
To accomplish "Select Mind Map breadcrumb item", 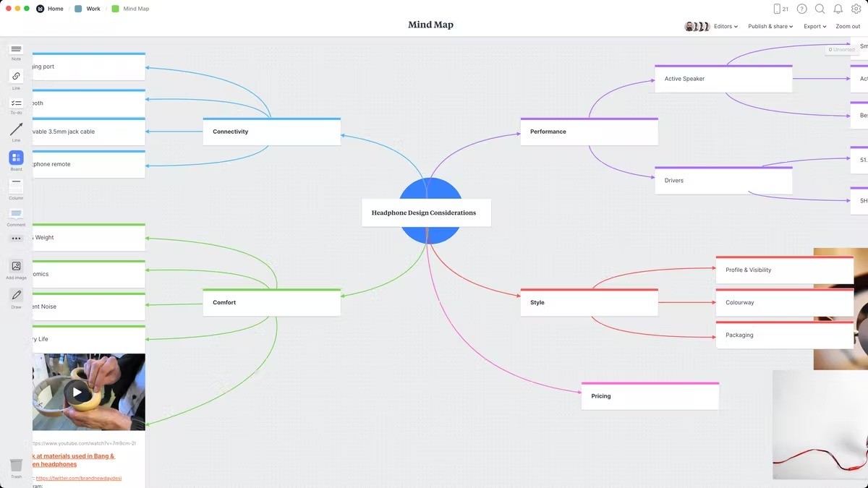I will (x=136, y=9).
